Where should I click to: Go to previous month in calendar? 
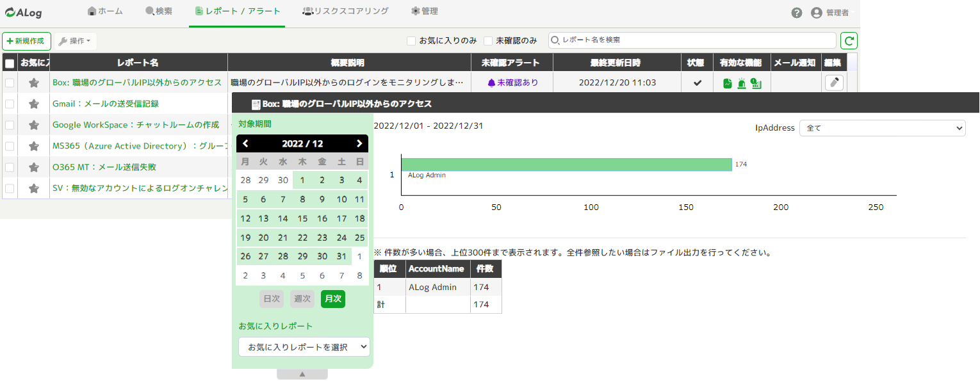pos(245,143)
